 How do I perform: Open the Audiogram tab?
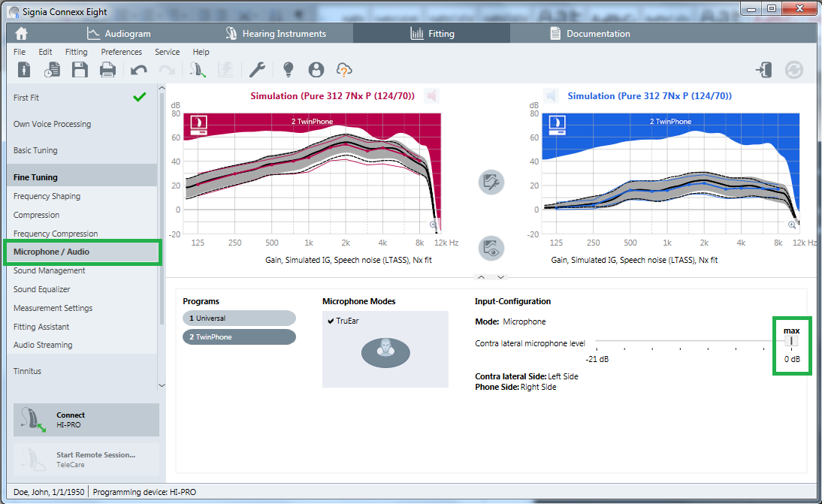119,34
